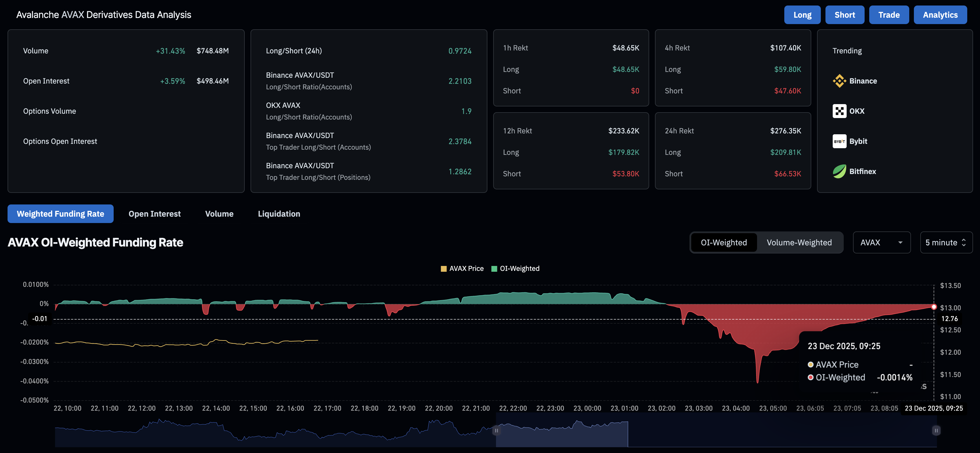Select the OKX icon under Trending
The height and width of the screenshot is (453, 980).
click(839, 111)
